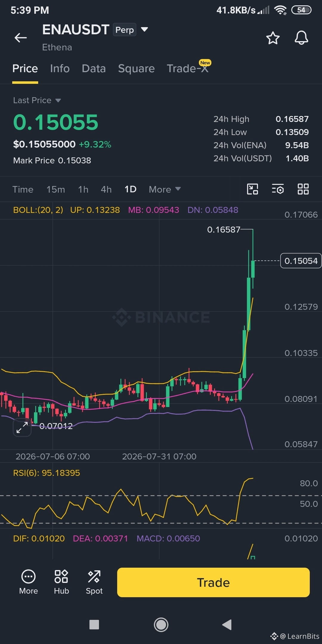Tap the 24h Vol(USDT) value 1.40B
Screen dimensions: 322x644
(297, 158)
